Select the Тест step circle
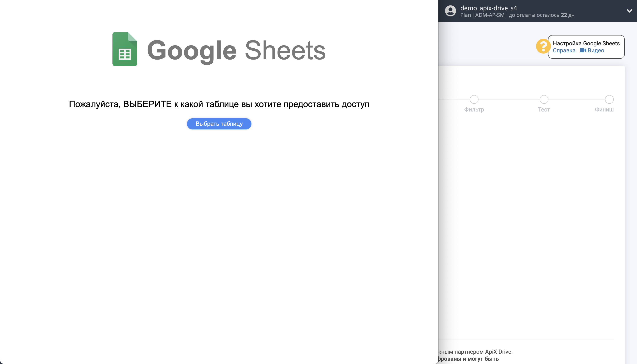The width and height of the screenshot is (637, 364). click(544, 99)
